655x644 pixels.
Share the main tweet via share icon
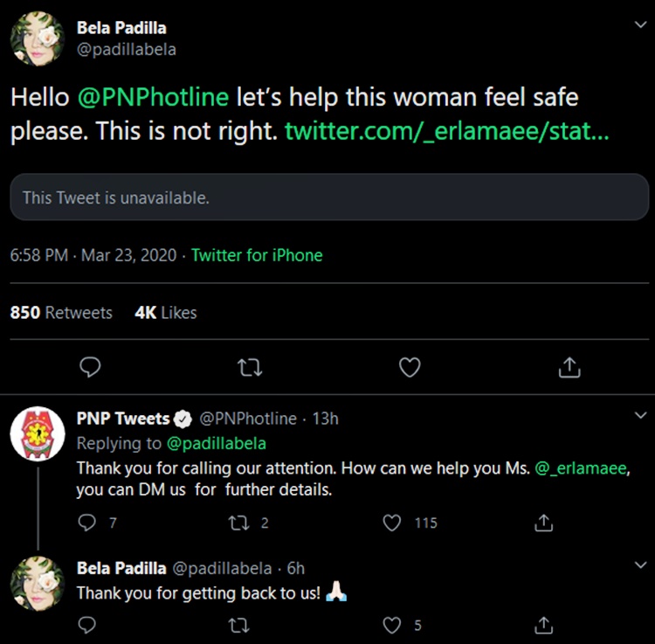(x=569, y=368)
